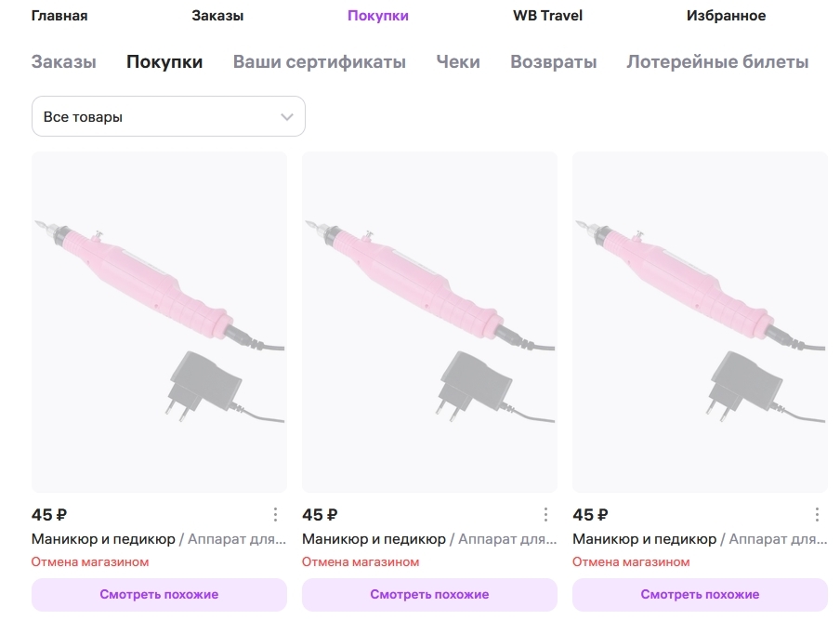Expand the "Все товары" filter dropdown

click(x=168, y=117)
